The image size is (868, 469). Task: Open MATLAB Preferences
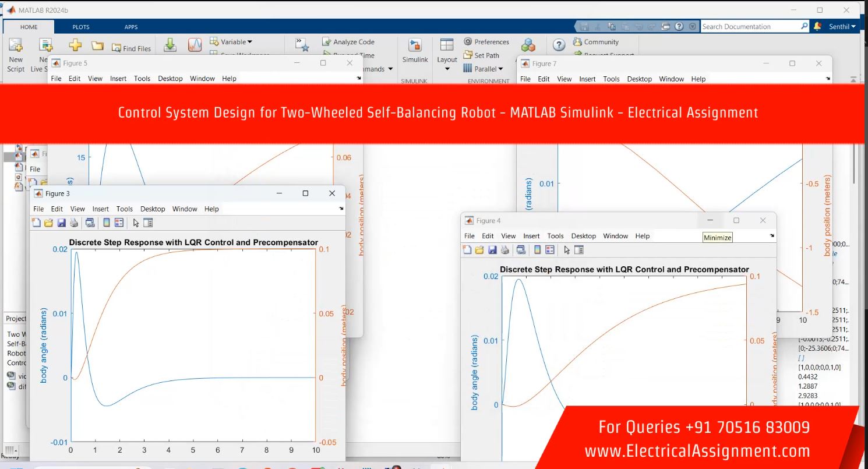click(x=486, y=42)
